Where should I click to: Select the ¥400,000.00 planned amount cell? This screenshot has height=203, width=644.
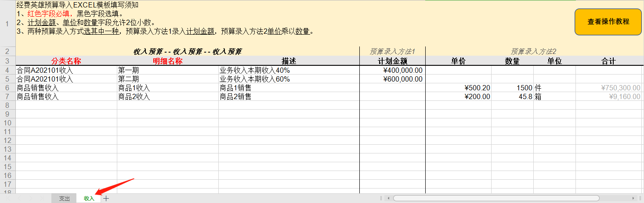[392, 70]
